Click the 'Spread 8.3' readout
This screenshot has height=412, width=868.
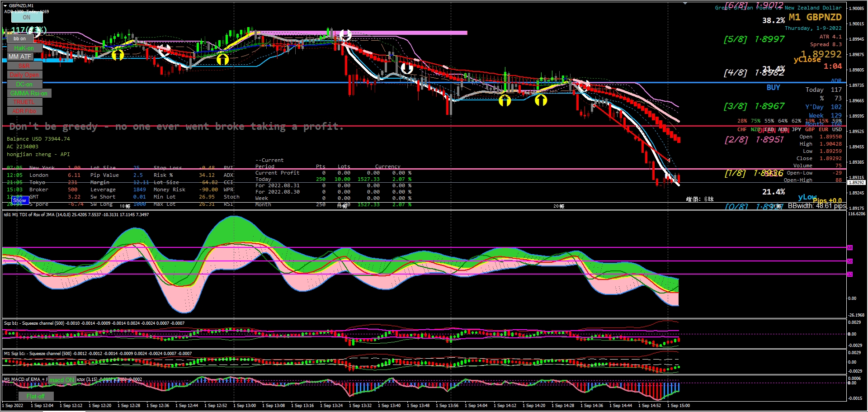tap(826, 44)
